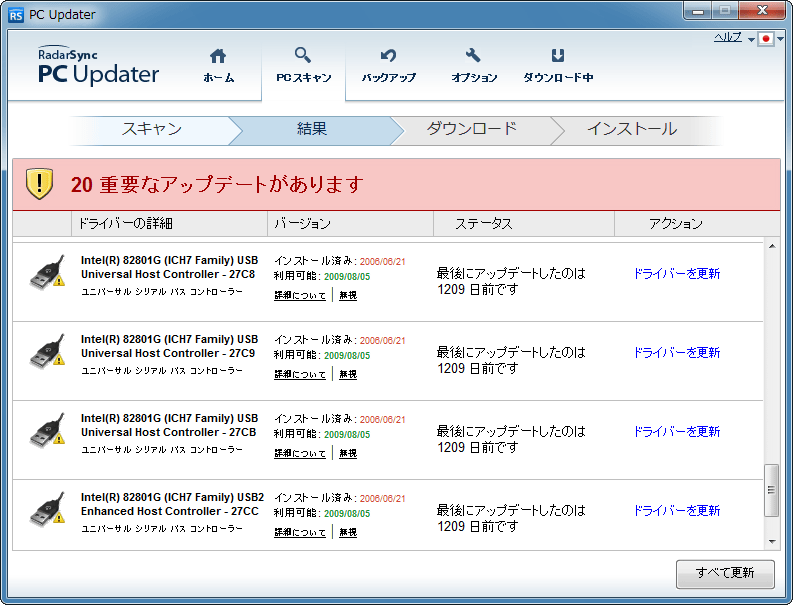
Task: Select the 結果 step
Action: pos(312,129)
